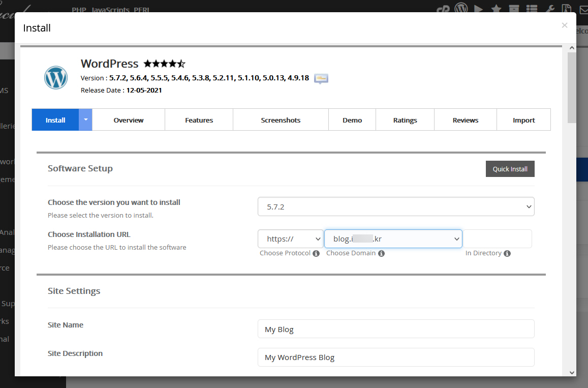The image size is (588, 388).
Task: Close the Install dialog
Action: point(565,25)
